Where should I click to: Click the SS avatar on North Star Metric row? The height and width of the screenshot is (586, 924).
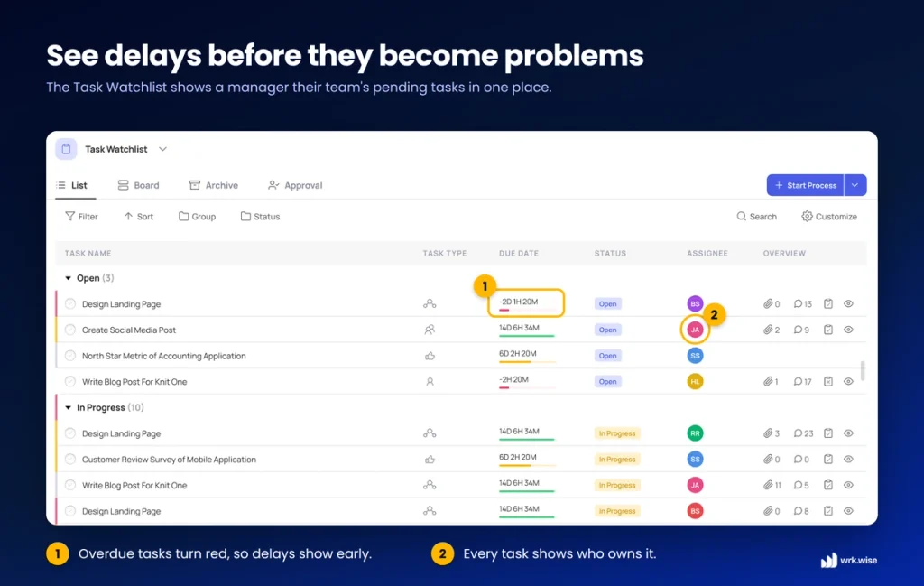(695, 356)
